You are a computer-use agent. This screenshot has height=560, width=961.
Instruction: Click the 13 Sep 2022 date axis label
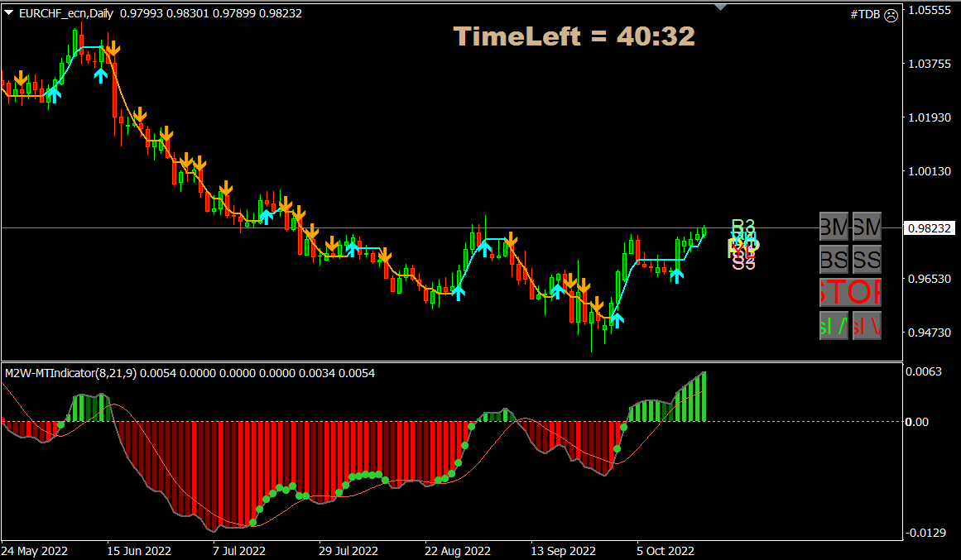pyautogui.click(x=563, y=551)
